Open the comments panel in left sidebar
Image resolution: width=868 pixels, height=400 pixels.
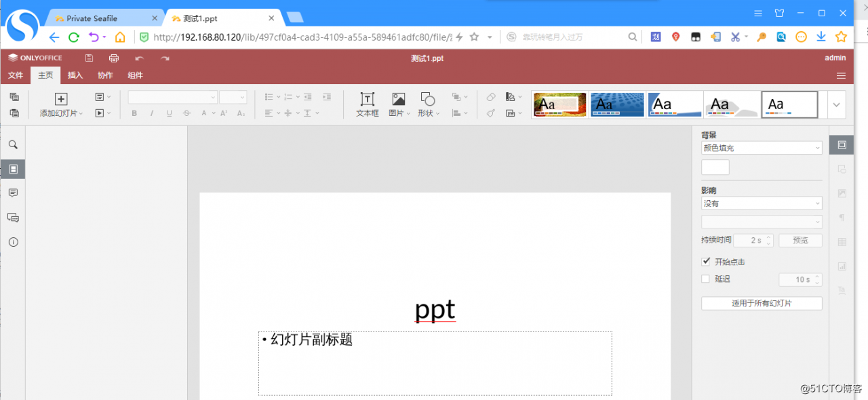(12, 193)
